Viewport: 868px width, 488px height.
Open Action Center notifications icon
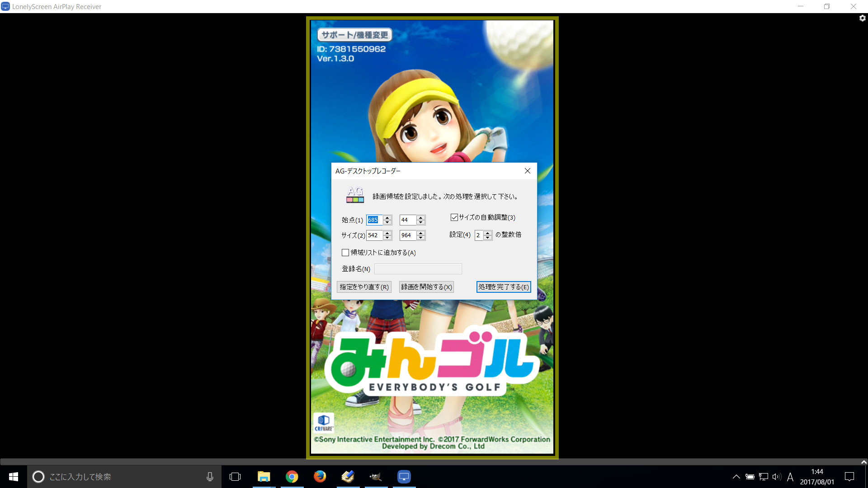[x=849, y=477]
